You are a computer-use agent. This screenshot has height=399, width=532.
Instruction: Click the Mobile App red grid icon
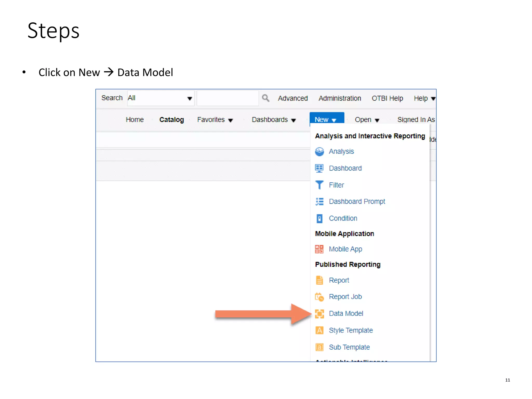click(x=319, y=249)
